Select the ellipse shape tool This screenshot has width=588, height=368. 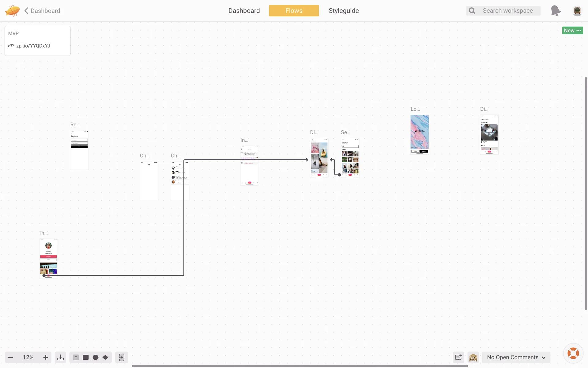tap(96, 358)
